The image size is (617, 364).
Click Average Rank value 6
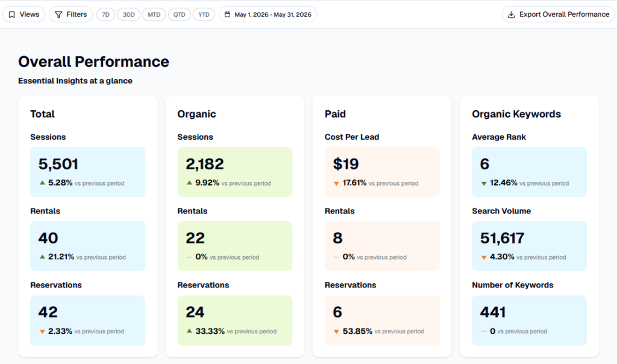[485, 164]
